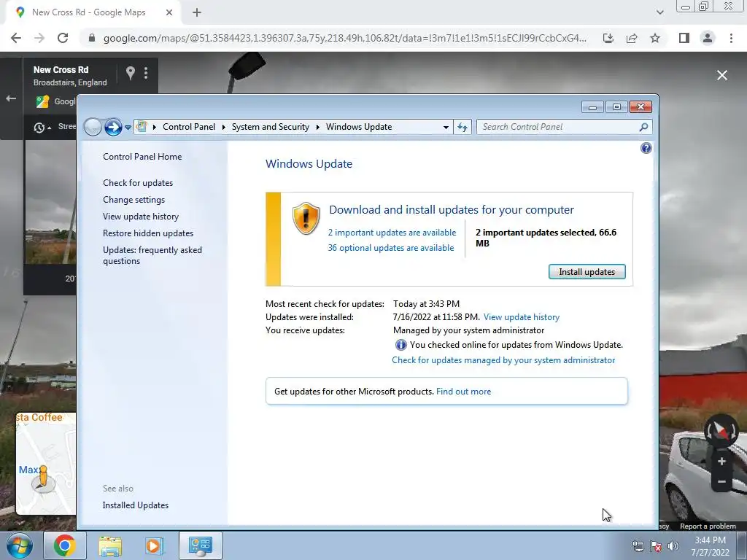Reload the Google Maps page in Chrome
This screenshot has width=747, height=560.
point(63,38)
